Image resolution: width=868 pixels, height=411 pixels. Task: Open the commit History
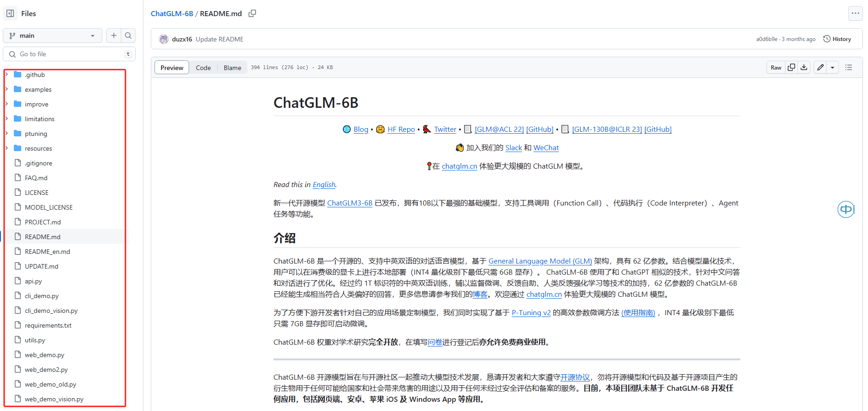(837, 39)
